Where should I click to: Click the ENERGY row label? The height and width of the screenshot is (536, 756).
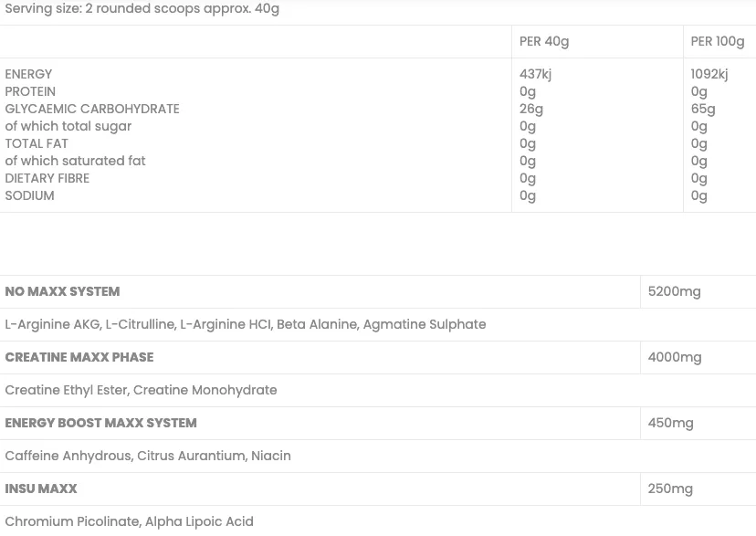coord(28,74)
